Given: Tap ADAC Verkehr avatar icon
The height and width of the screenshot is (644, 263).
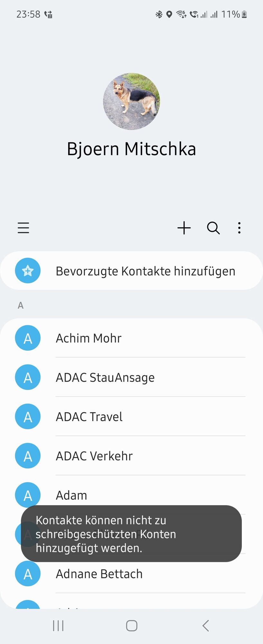Looking at the screenshot, I should tap(28, 456).
